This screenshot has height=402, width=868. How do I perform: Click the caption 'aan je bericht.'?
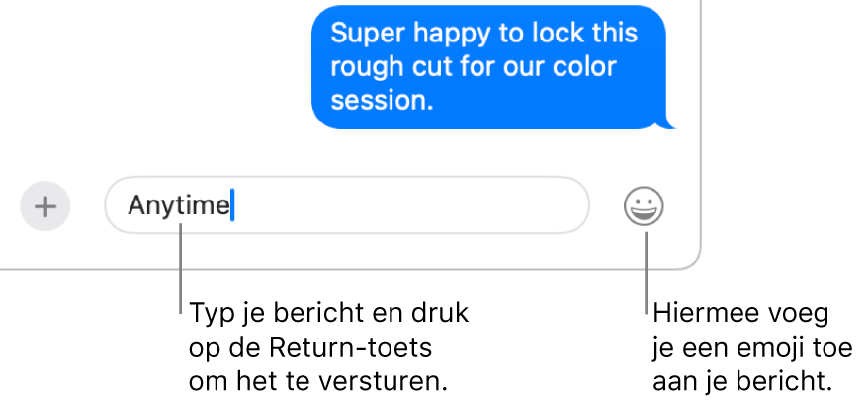tap(742, 381)
